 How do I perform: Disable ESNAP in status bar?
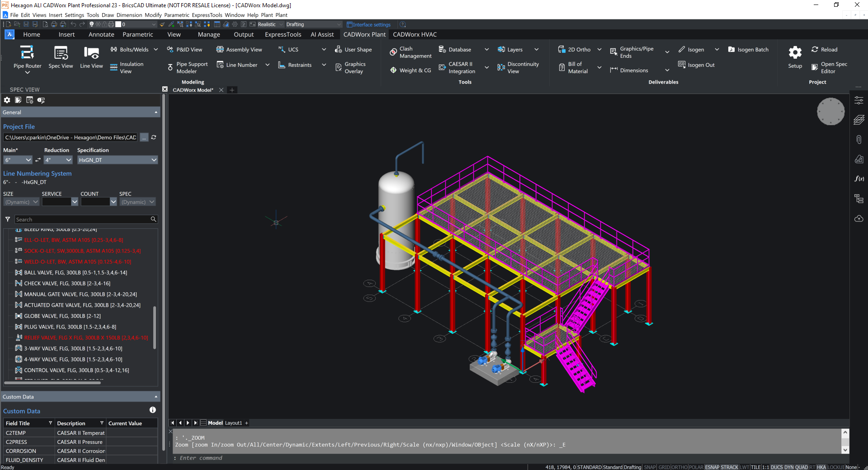(x=712, y=467)
